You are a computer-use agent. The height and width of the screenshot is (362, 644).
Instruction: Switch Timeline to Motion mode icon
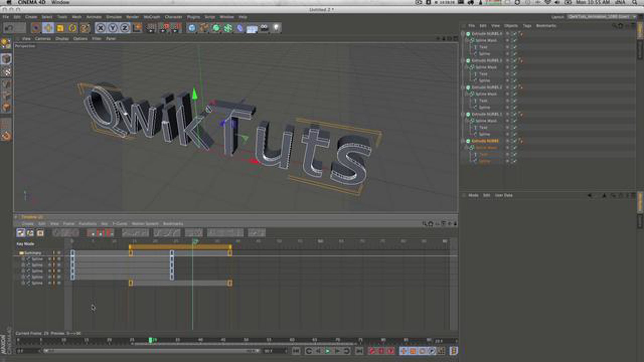click(x=40, y=233)
